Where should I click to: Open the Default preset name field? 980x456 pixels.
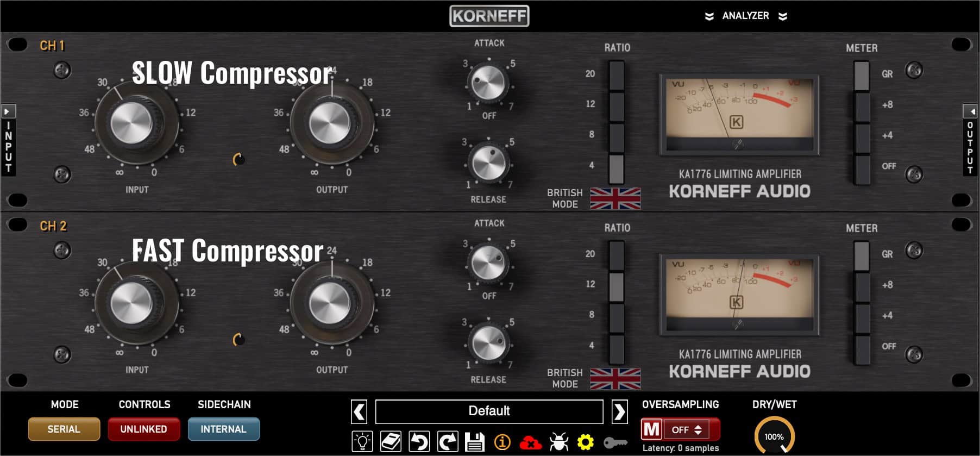[x=489, y=411]
